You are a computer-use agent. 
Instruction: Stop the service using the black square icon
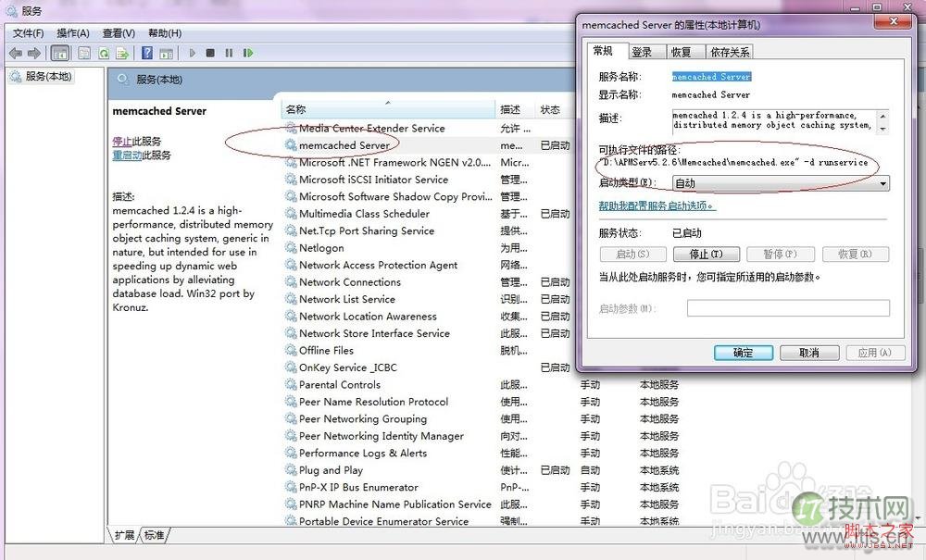209,53
